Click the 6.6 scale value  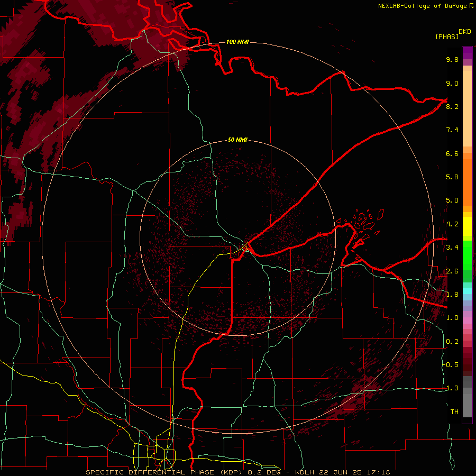tap(452, 153)
